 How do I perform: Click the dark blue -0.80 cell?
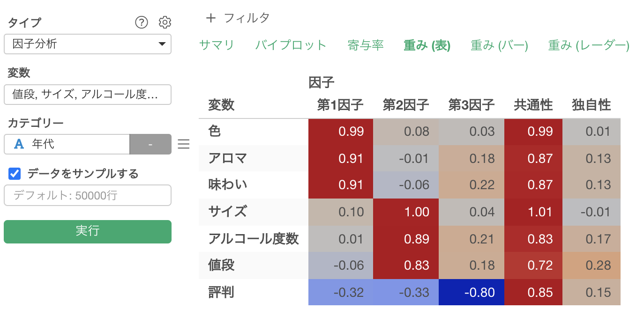472,292
